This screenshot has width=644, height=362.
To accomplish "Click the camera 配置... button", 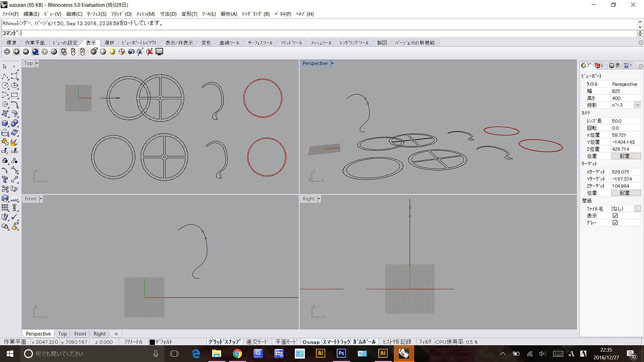I will click(626, 156).
